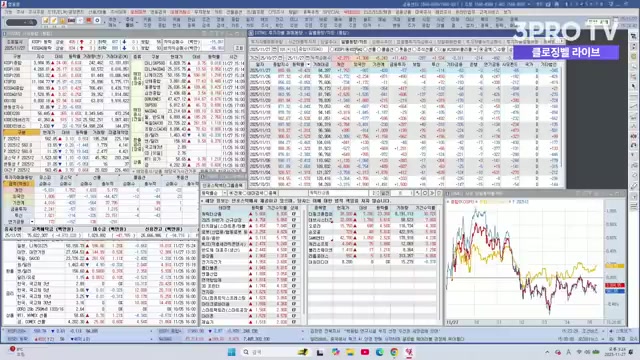This screenshot has width=640, height=360.
Task: Click the IME 'A' language indicator in tray
Action: coord(569,352)
